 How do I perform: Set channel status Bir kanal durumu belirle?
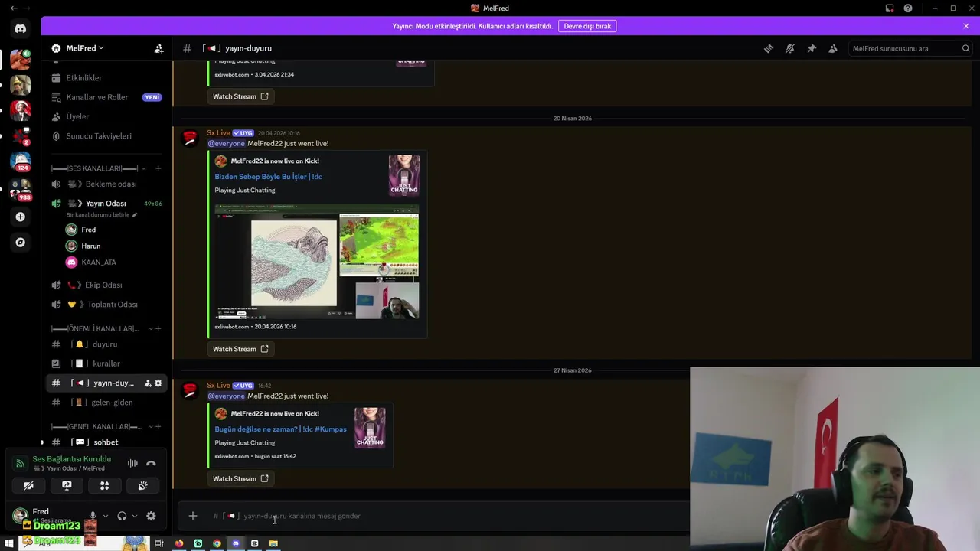click(x=102, y=215)
